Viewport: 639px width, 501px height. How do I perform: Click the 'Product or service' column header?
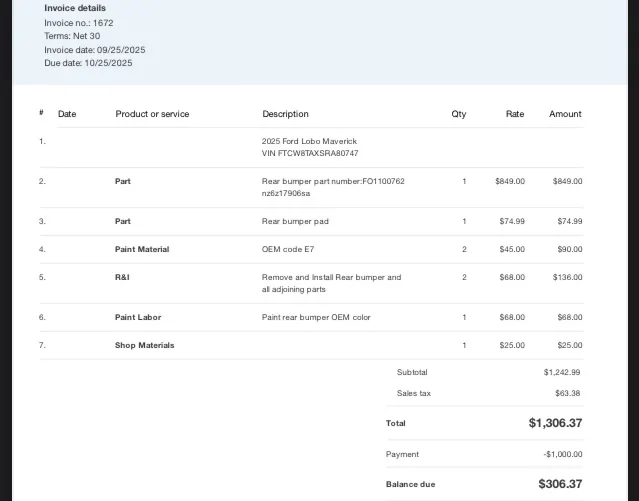[152, 114]
